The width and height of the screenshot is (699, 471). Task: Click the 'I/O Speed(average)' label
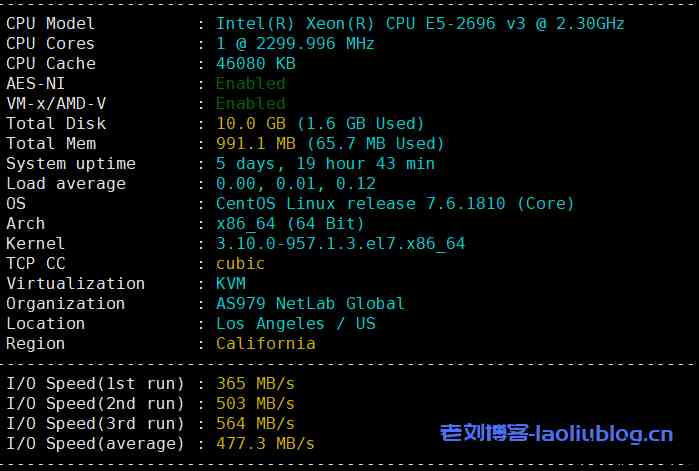(95, 444)
